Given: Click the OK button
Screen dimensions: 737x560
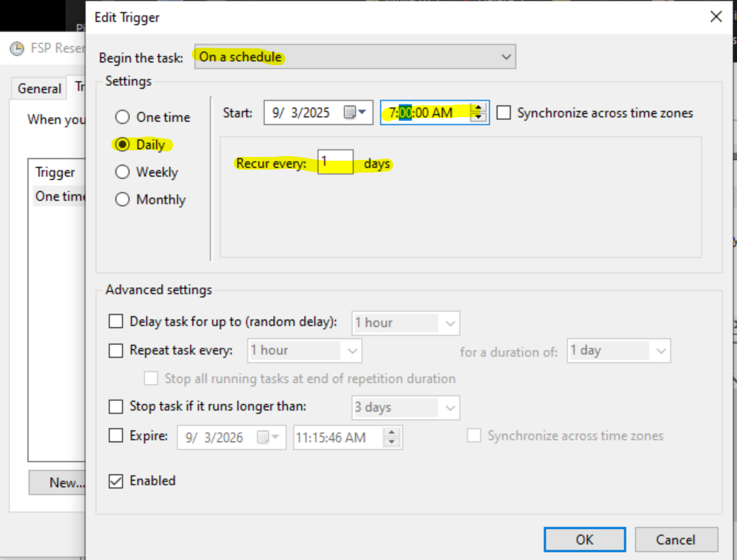Looking at the screenshot, I should click(585, 539).
